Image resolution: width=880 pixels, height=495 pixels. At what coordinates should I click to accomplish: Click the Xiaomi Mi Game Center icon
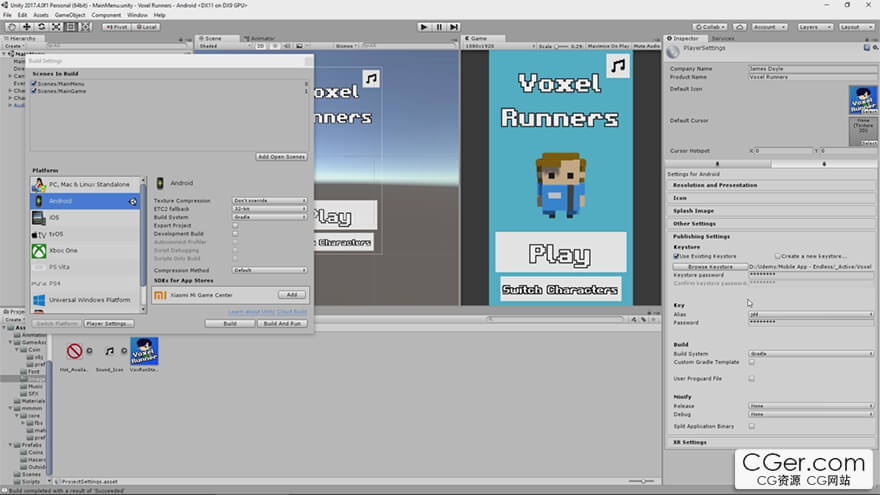click(x=160, y=295)
